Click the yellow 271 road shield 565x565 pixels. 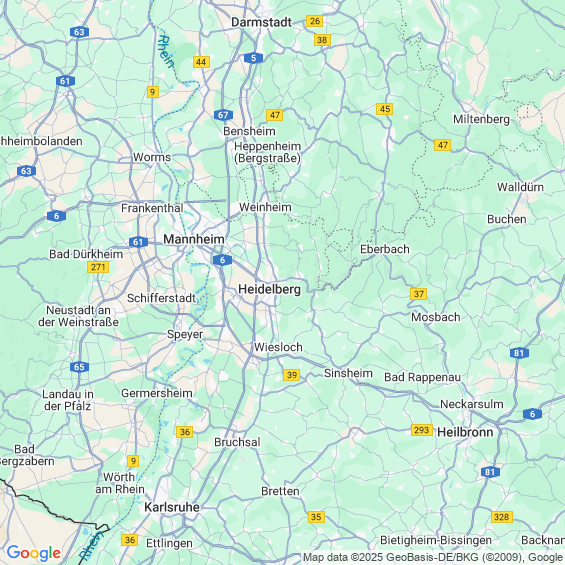point(98,267)
